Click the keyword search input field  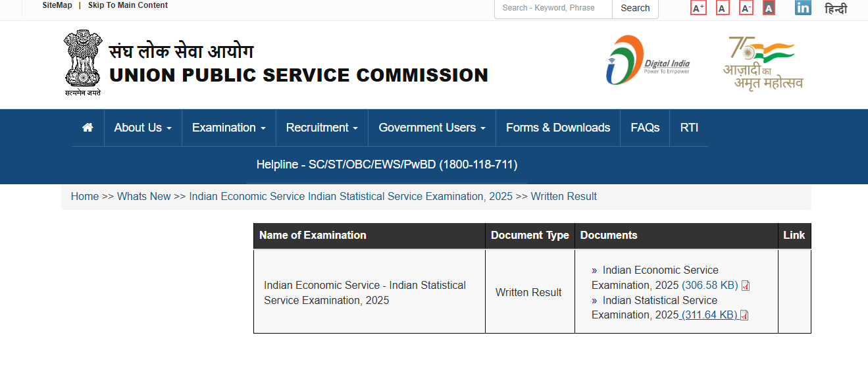pos(553,9)
